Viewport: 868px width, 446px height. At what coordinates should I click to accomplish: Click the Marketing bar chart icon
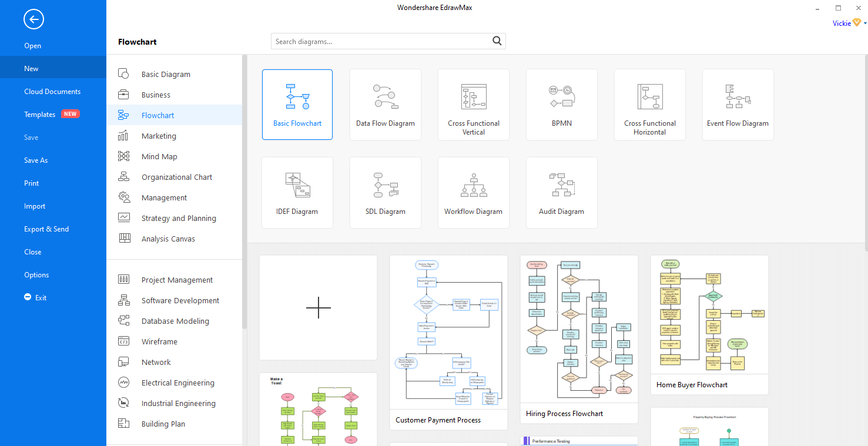tap(123, 136)
